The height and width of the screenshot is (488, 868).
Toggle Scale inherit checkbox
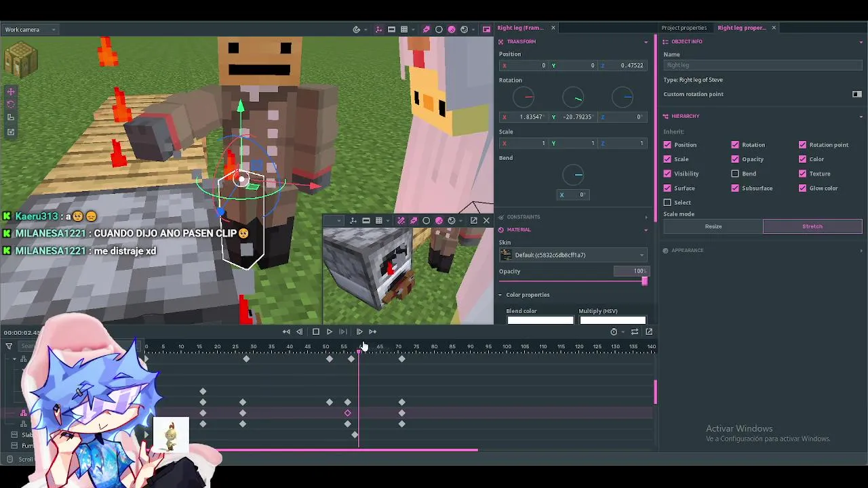(x=667, y=159)
